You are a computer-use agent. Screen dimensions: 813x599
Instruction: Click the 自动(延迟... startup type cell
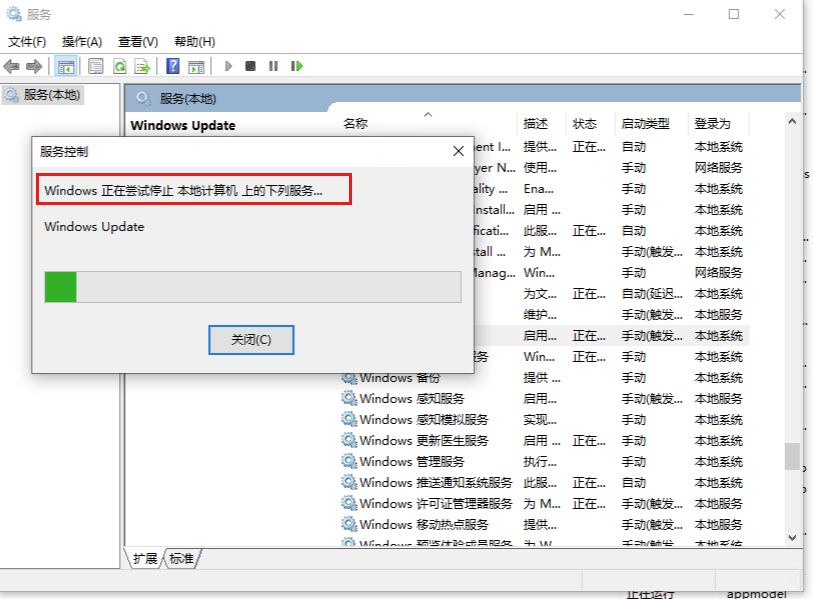pyautogui.click(x=652, y=294)
